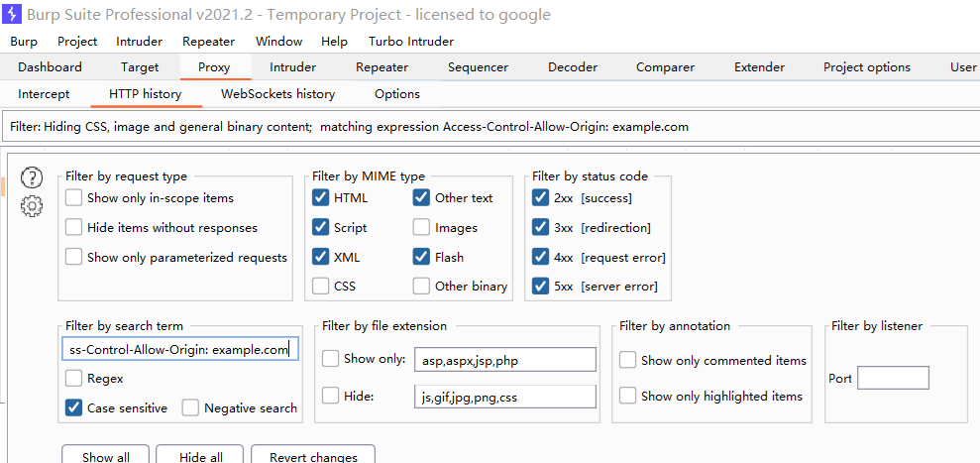Uncheck 2xx success status code
Viewport: 980px width, 463px height.
pos(540,197)
